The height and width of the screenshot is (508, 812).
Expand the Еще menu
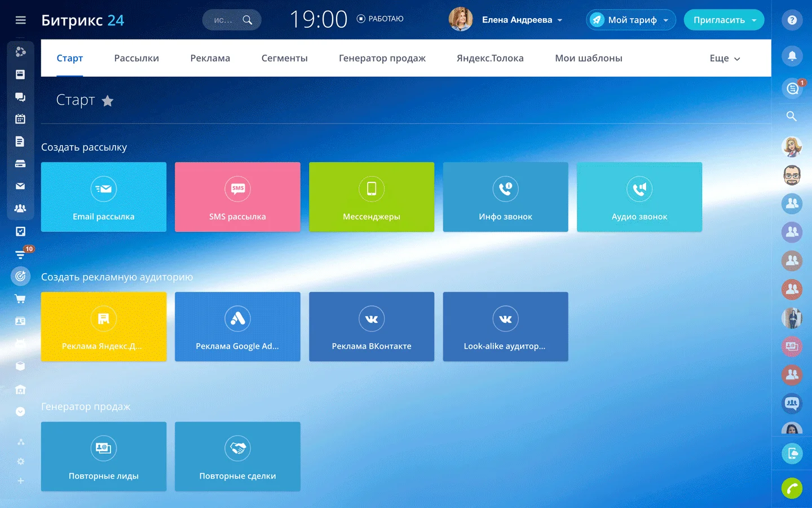click(724, 58)
